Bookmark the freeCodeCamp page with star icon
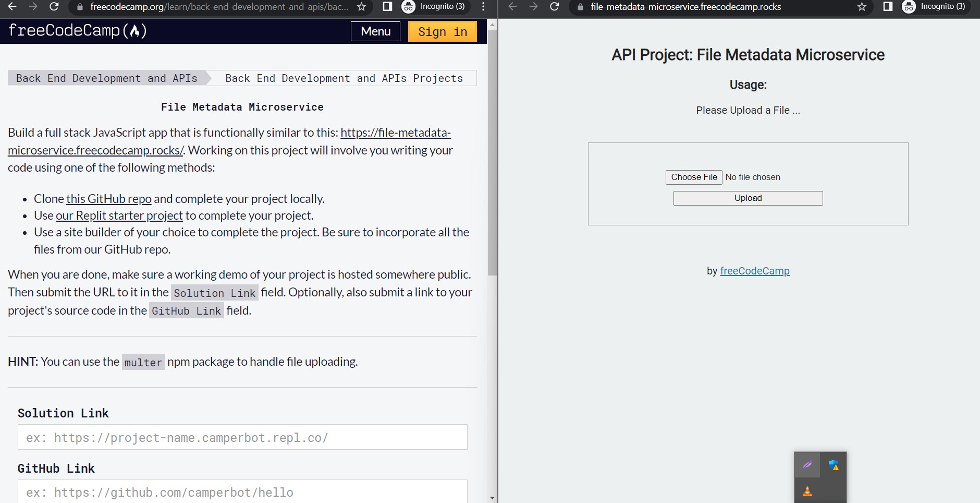 click(x=361, y=7)
